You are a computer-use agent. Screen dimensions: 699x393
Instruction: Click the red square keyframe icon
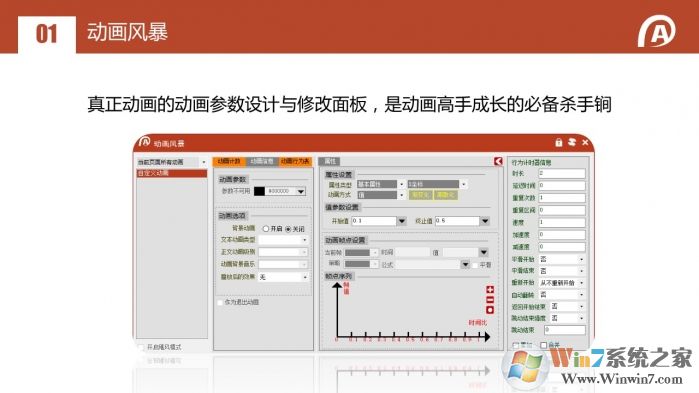click(490, 310)
